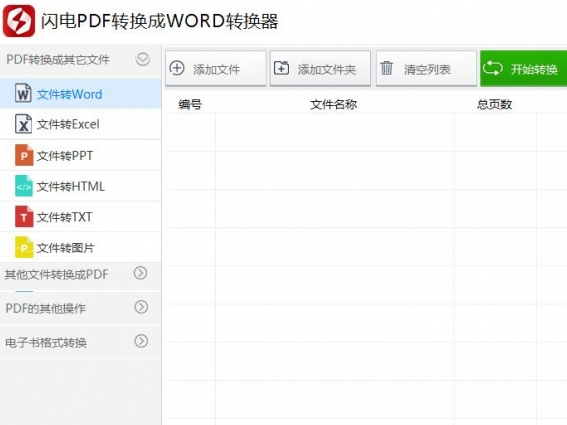Click the 电子书格式转换 section title
This screenshot has width=567, height=425.
coord(46,343)
